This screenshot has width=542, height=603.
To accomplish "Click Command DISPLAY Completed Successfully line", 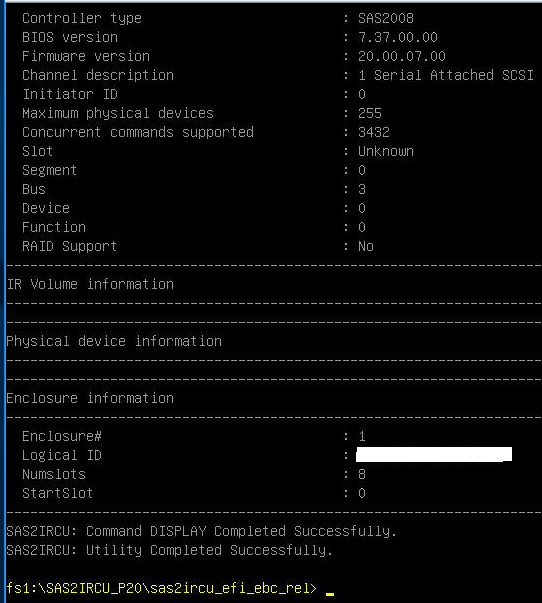I will coord(202,531).
